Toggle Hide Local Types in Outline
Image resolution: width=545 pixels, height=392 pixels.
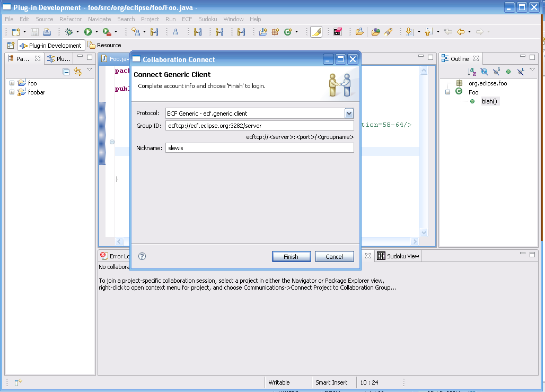coord(521,72)
